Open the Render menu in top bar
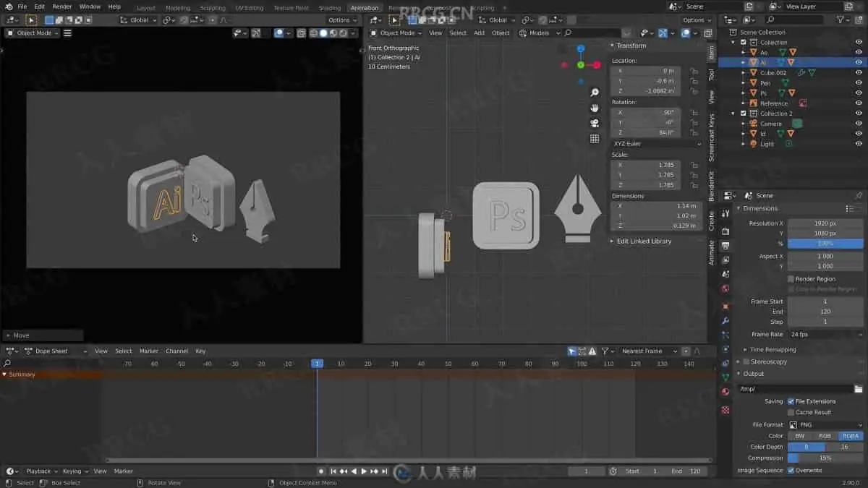Image resolution: width=868 pixels, height=488 pixels. coord(62,7)
